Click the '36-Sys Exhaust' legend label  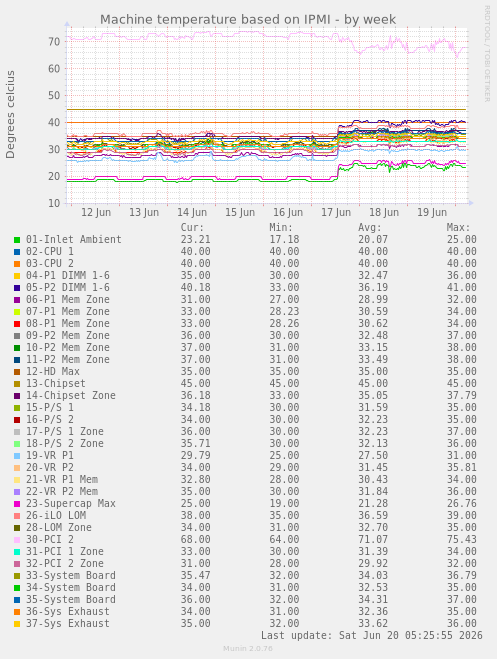click(x=68, y=612)
